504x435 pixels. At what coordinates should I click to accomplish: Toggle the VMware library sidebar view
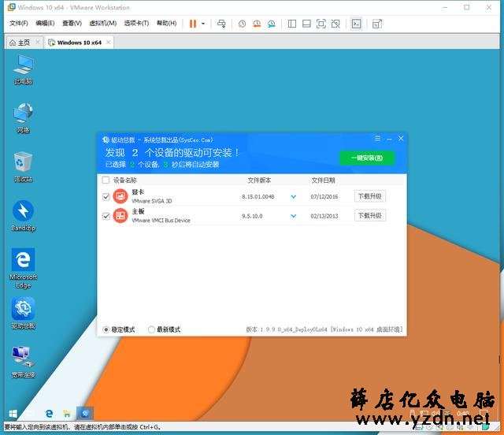292,24
